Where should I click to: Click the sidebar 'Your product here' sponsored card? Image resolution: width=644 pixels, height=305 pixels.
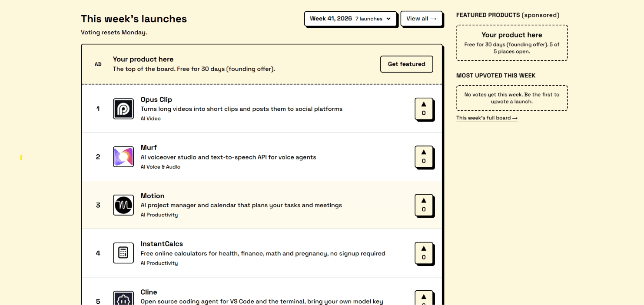[x=512, y=43]
